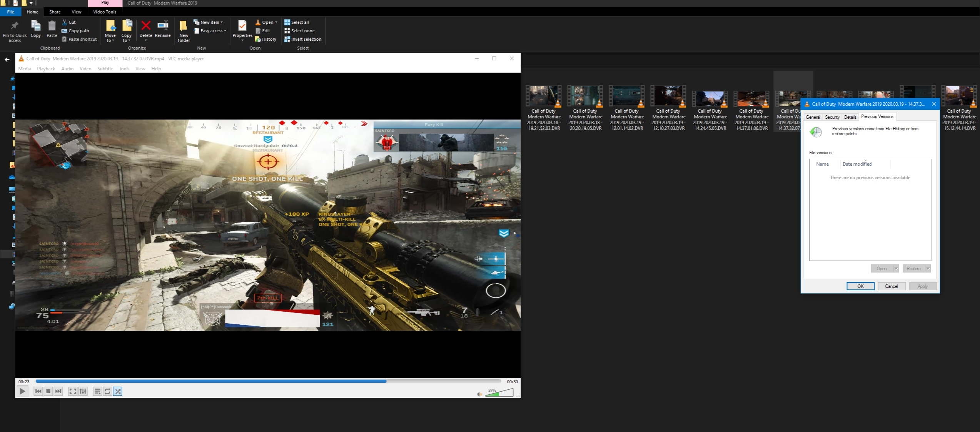Click the OK button in the properties dialog
980x432 pixels.
point(860,286)
